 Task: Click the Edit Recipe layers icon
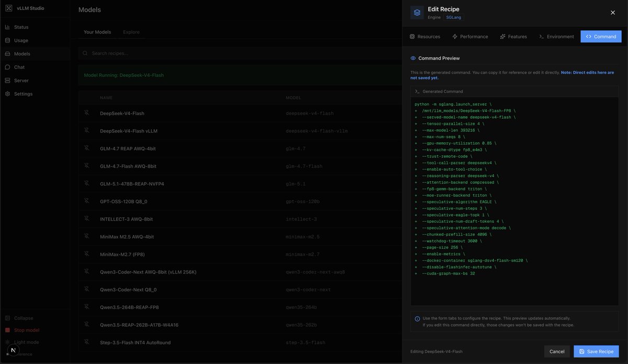(x=417, y=13)
